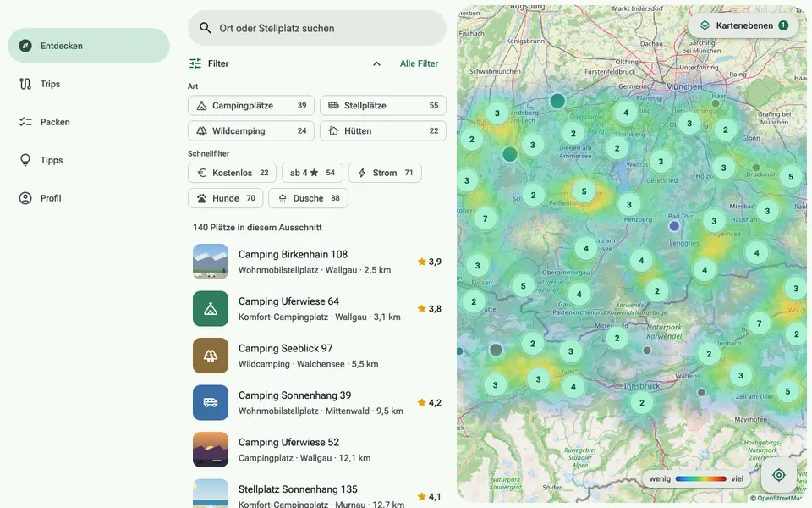This screenshot has height=508, width=812.
Task: Open Camping Sonnenhang 39 listing
Action: point(317,403)
